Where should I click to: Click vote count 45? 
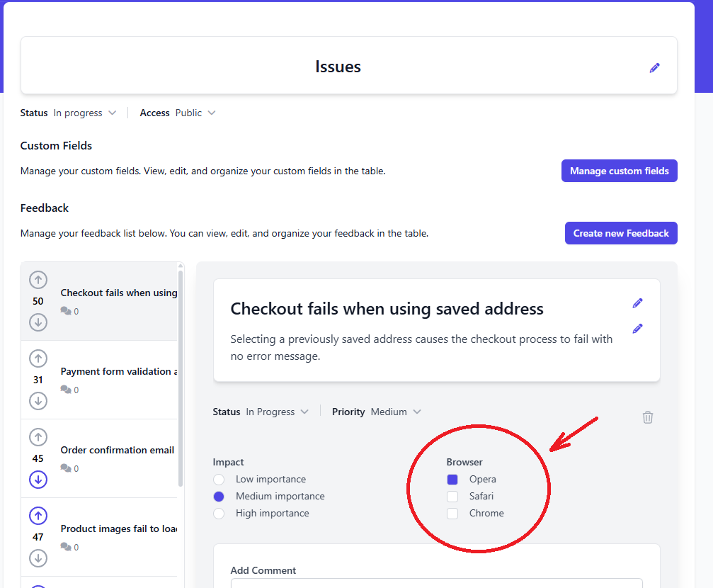pos(38,459)
